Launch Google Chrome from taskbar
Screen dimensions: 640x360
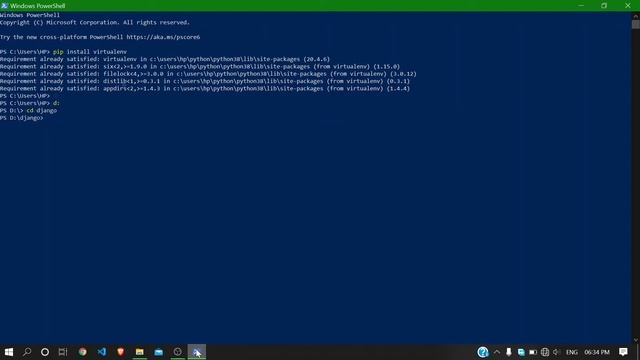[x=82, y=352]
